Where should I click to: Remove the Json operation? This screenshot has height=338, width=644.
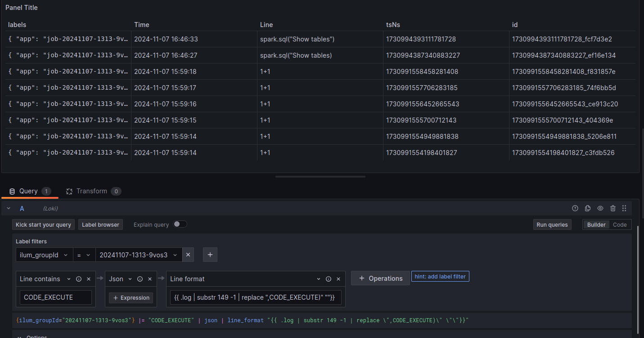pyautogui.click(x=150, y=279)
